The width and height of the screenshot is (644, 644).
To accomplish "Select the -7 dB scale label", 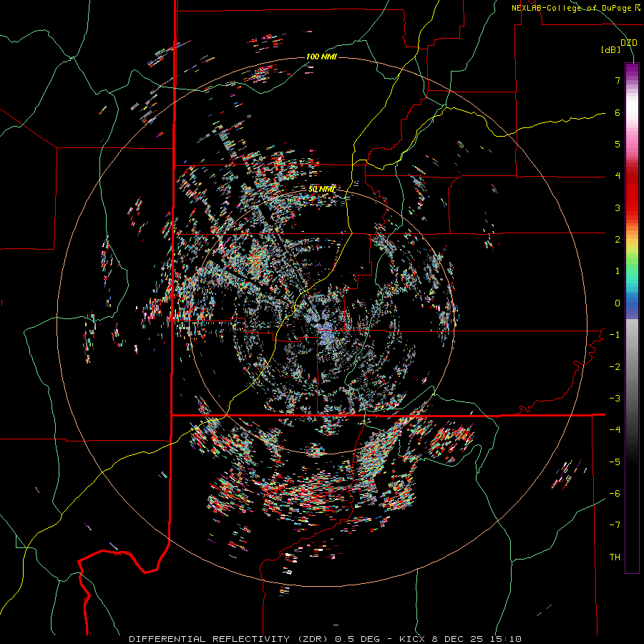I will 615,525.
